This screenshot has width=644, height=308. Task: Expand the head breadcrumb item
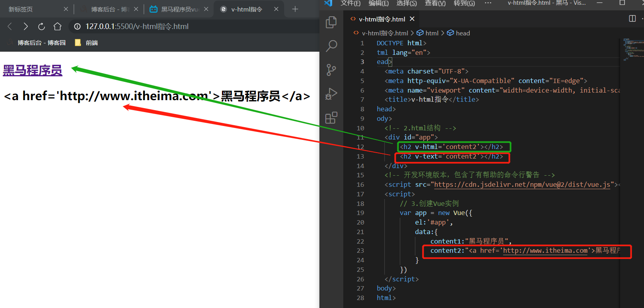point(459,33)
